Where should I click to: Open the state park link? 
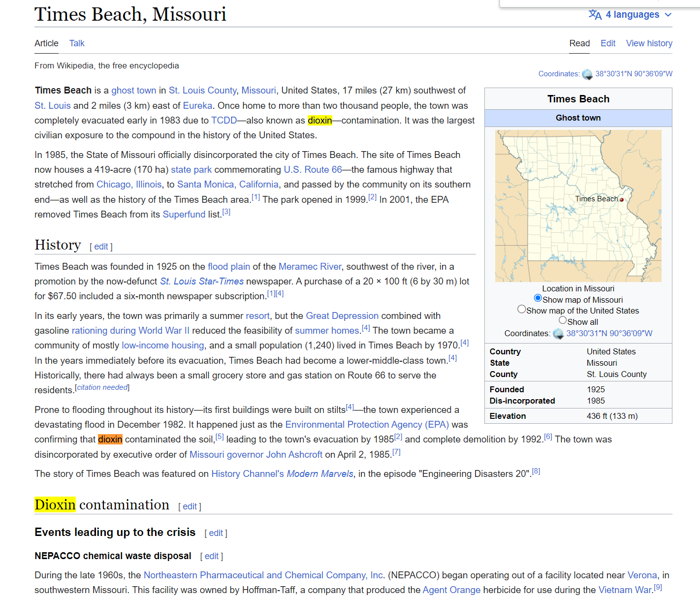click(191, 170)
